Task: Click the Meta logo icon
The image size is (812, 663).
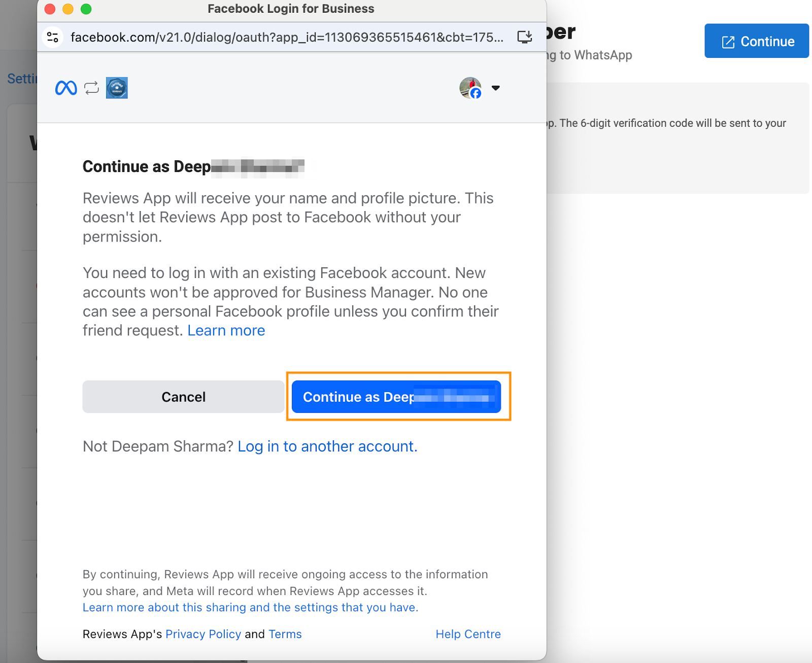Action: coord(66,88)
